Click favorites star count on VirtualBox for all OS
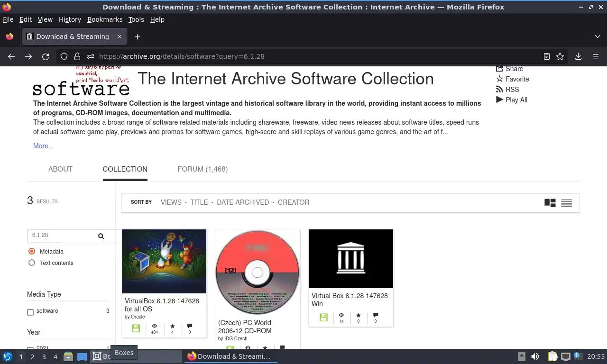Viewport: 607px width, 364px height. [172, 328]
